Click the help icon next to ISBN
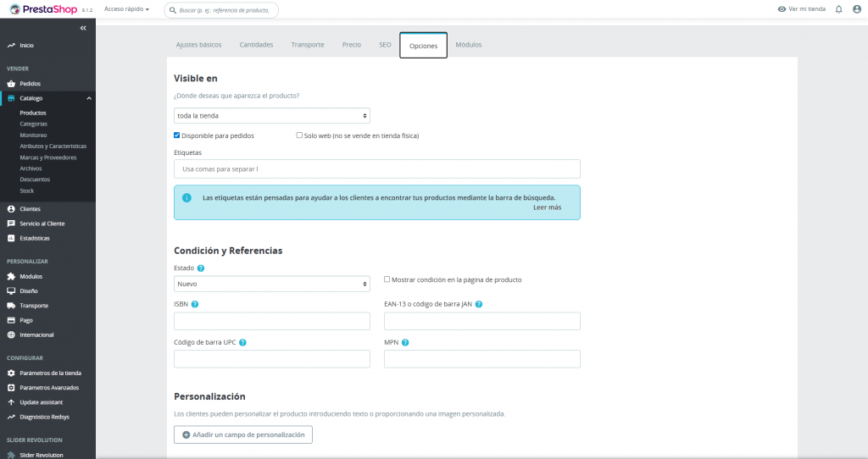The width and height of the screenshot is (868, 459). coord(195,304)
